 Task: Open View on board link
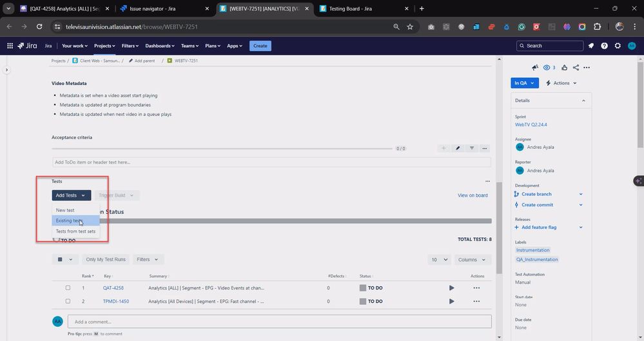click(473, 195)
